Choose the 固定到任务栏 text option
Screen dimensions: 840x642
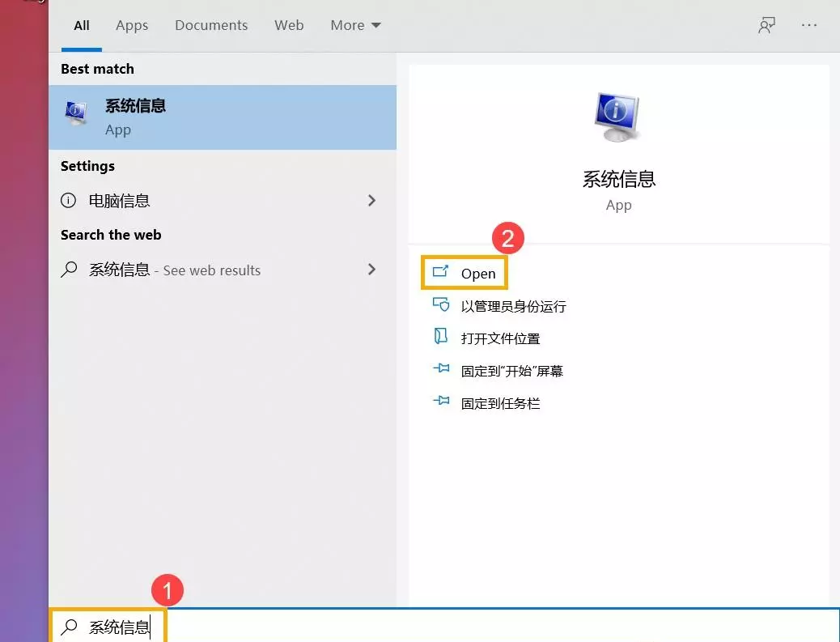point(500,403)
